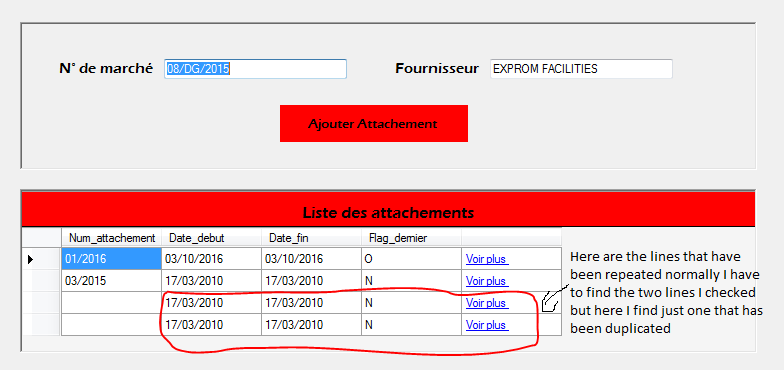
Task: Select Date_debut cell in the 03/2015 row
Action: pyautogui.click(x=212, y=281)
